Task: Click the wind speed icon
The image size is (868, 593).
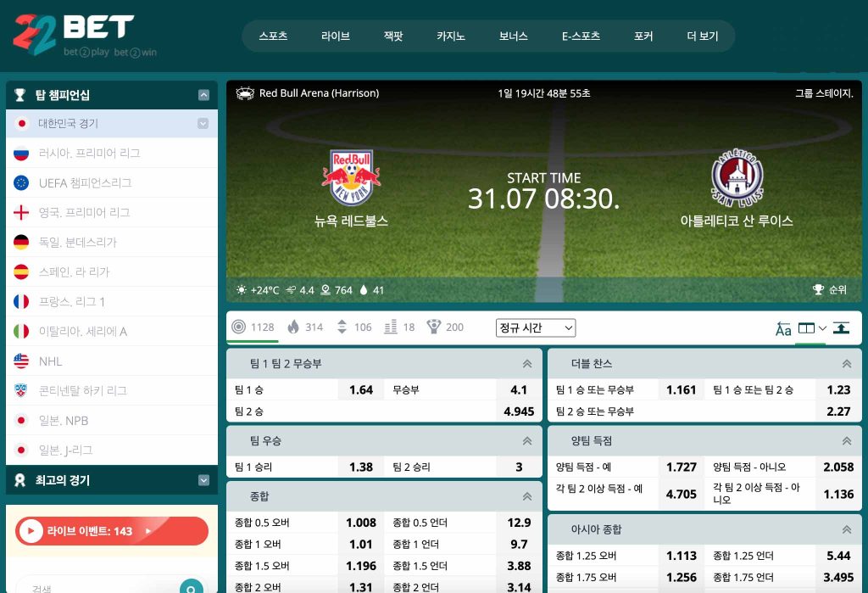Action: pyautogui.click(x=291, y=290)
